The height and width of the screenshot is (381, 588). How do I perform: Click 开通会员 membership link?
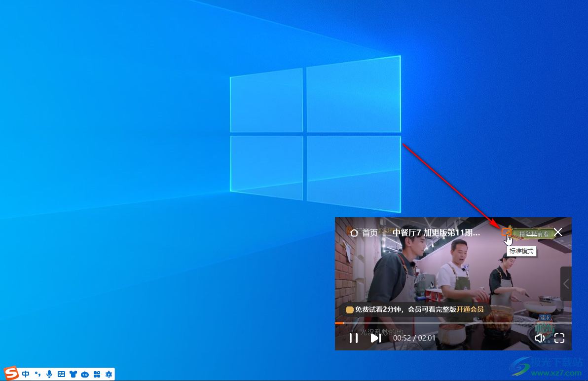470,309
